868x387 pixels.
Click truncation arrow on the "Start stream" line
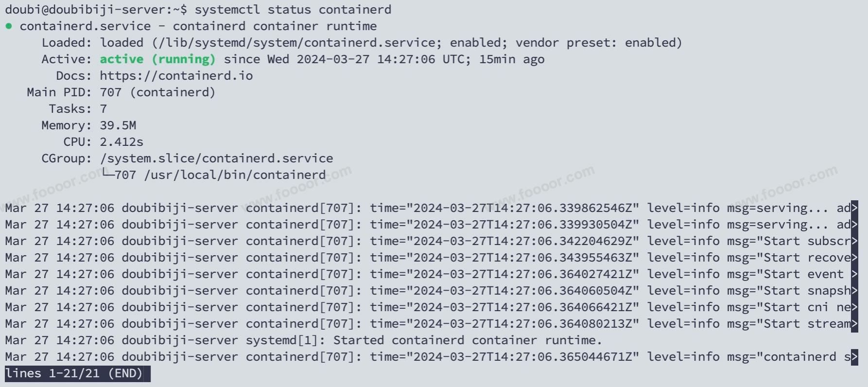tap(854, 324)
